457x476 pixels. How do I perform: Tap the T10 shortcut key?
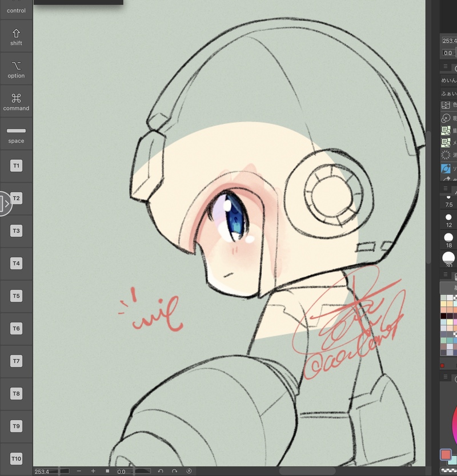(16, 458)
